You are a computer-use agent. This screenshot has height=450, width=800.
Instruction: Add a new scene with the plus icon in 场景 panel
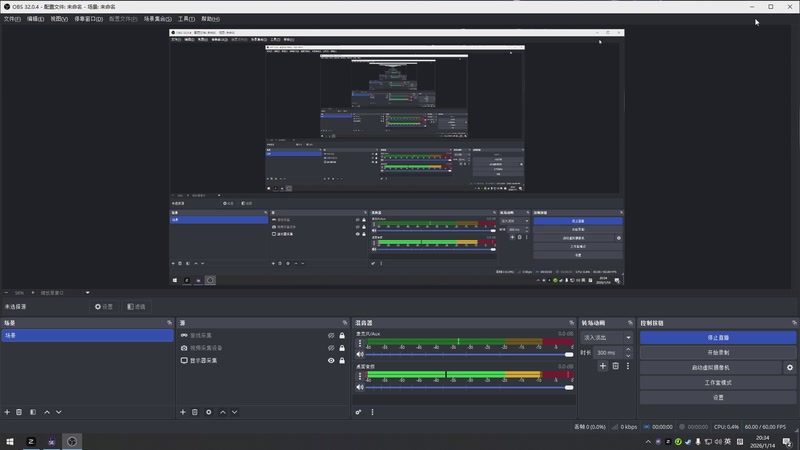7,412
